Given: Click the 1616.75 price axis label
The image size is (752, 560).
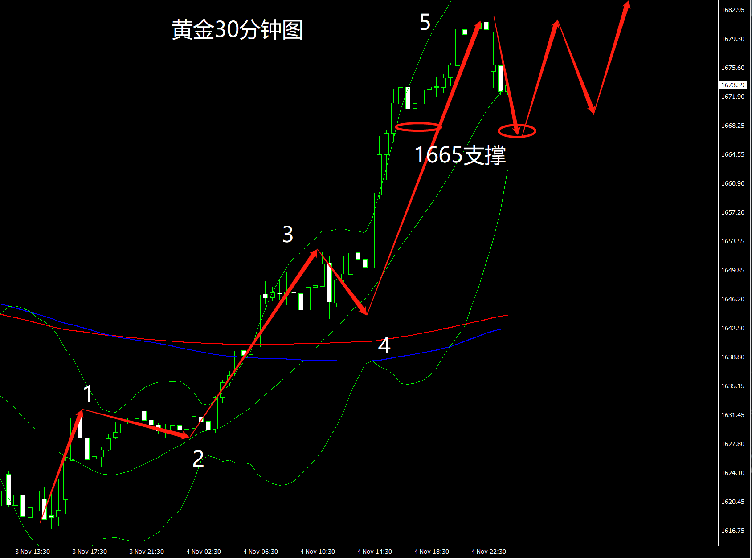Looking at the screenshot, I should 733,531.
